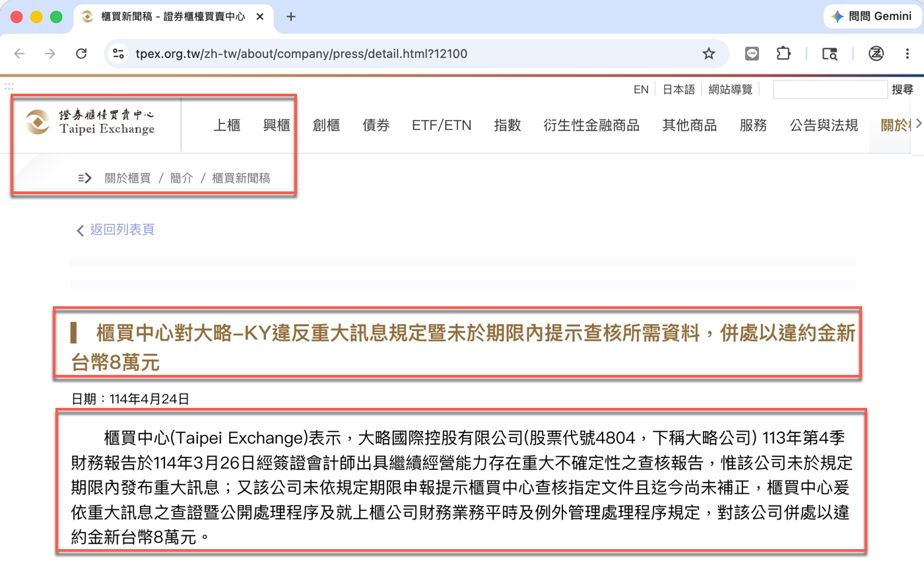Open the 其他商品 menu
This screenshot has height=565, width=924.
690,125
